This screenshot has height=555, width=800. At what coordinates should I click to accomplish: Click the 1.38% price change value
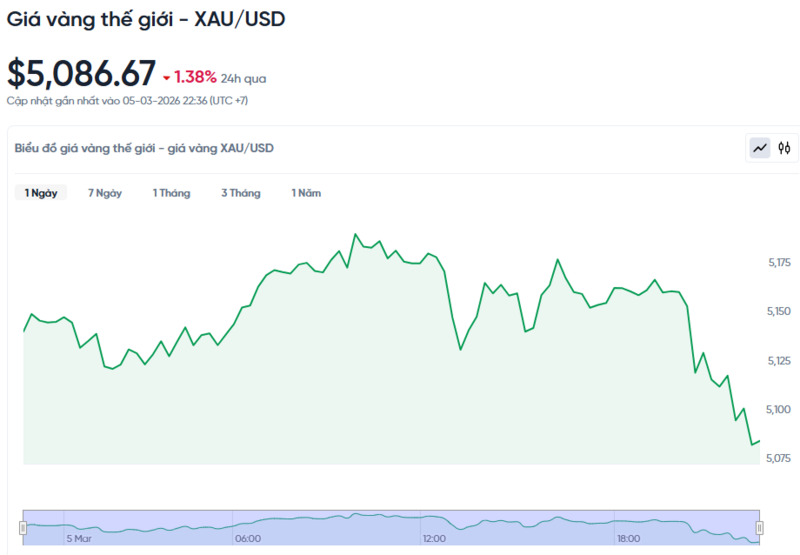(x=195, y=77)
